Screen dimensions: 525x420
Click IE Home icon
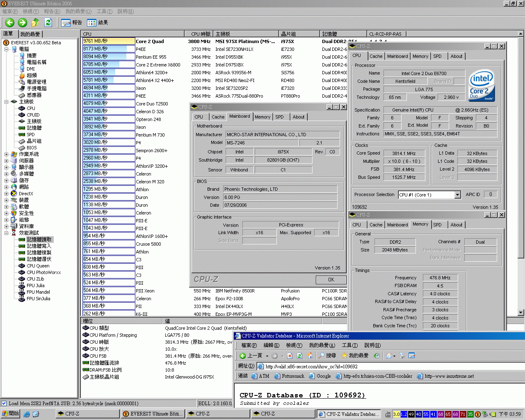(x=310, y=356)
